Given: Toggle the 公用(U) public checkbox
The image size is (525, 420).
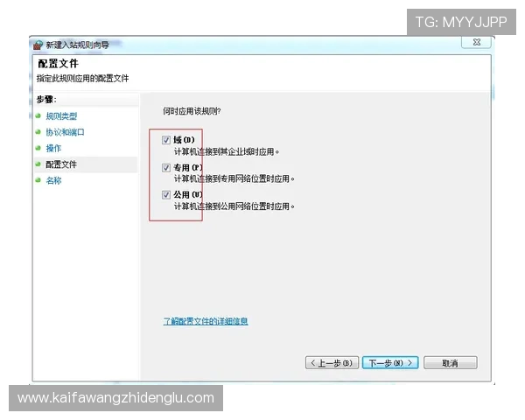Looking at the screenshot, I should [x=166, y=194].
